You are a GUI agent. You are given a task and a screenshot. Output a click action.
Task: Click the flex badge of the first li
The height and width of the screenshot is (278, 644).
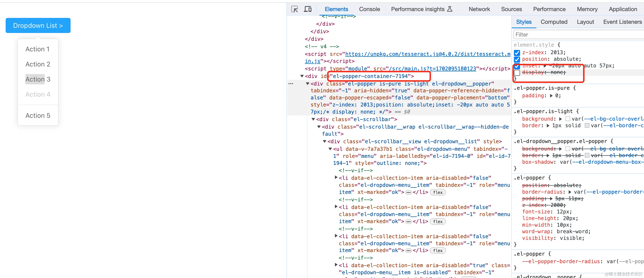[437, 192]
